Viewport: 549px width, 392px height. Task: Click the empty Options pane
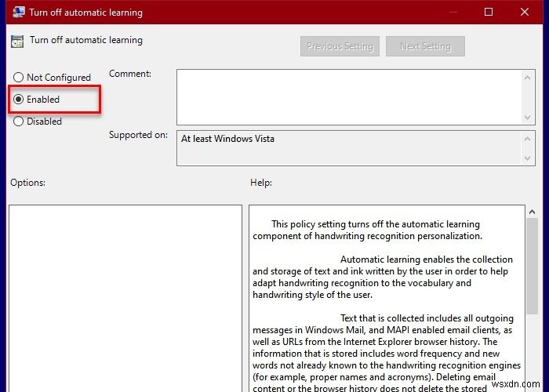[x=125, y=298]
